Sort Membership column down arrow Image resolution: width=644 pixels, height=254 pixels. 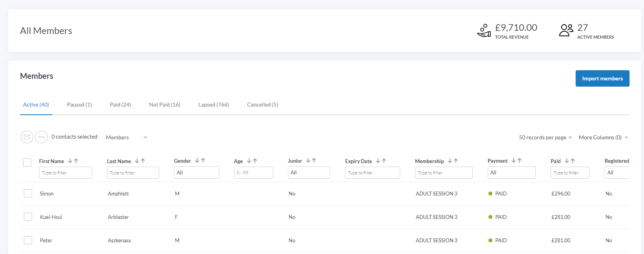(450, 161)
